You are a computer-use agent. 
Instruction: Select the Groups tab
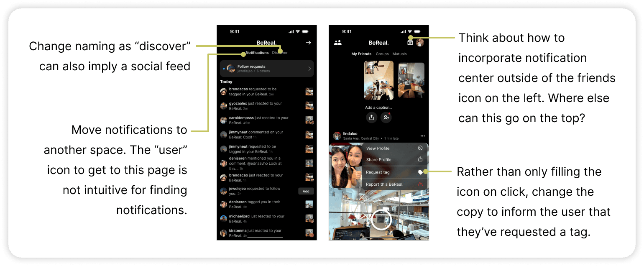point(382,54)
